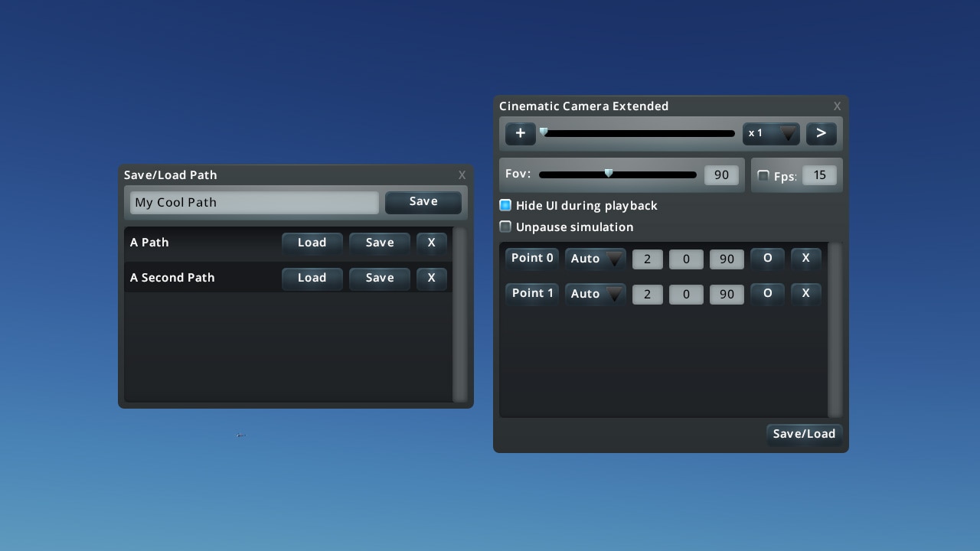The image size is (980, 551).
Task: Click the O button for Point 0
Action: pyautogui.click(x=767, y=259)
